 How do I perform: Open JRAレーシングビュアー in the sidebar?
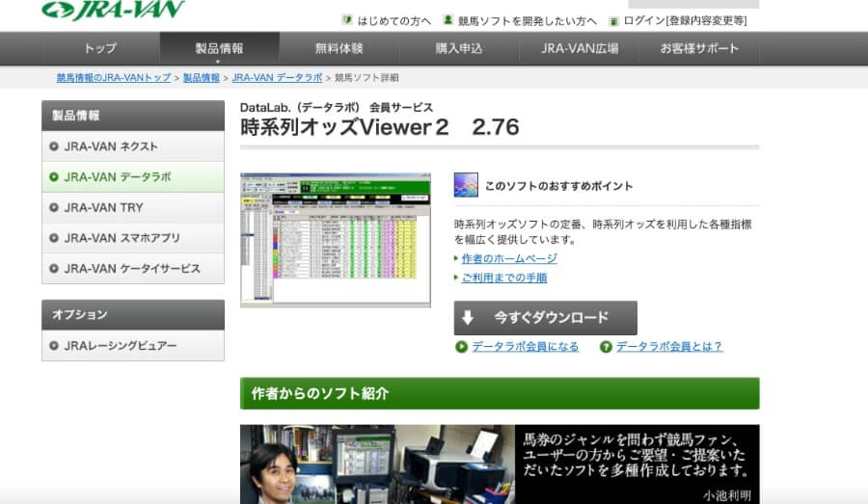click(x=133, y=346)
